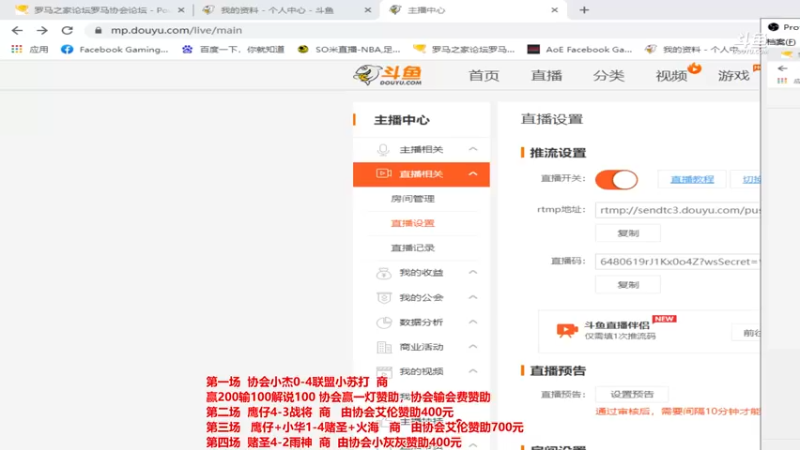Click pie chart icon for 数据分析

[384, 322]
